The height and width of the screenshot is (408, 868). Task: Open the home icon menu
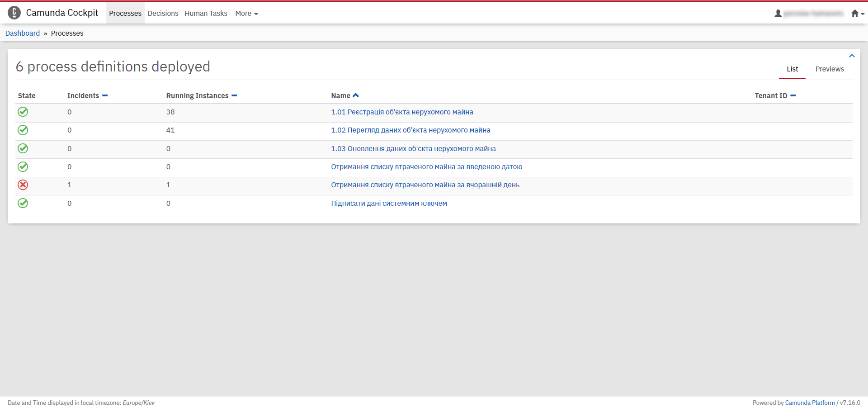coord(857,14)
